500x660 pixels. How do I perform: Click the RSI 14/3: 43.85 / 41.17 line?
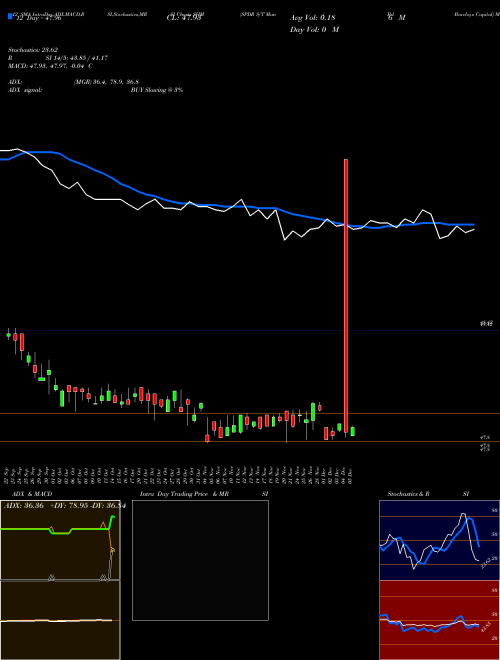58,58
